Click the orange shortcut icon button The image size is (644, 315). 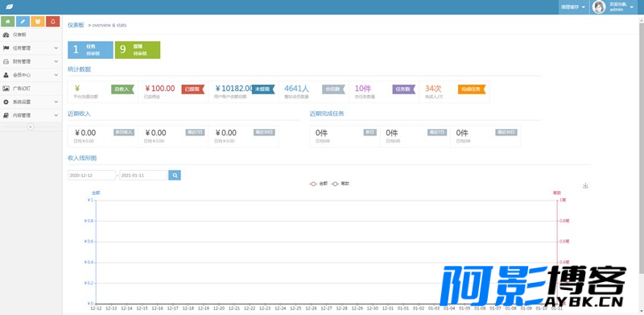[x=38, y=22]
